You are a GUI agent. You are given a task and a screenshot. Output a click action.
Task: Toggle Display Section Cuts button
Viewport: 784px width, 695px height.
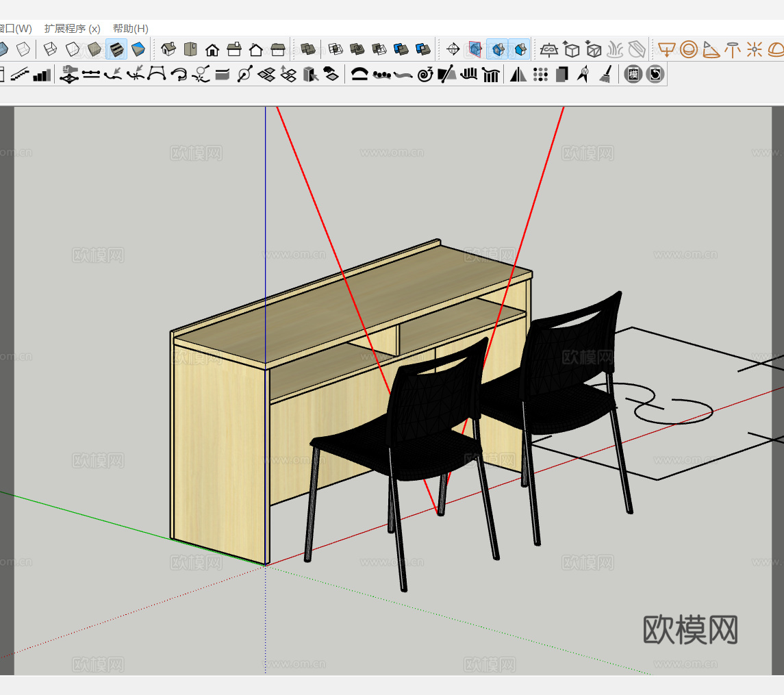497,49
